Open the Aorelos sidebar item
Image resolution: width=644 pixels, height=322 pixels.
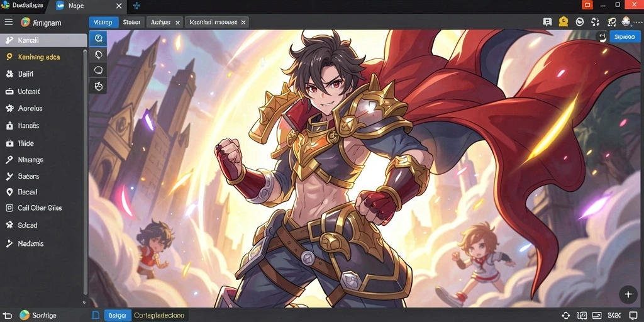tap(30, 108)
